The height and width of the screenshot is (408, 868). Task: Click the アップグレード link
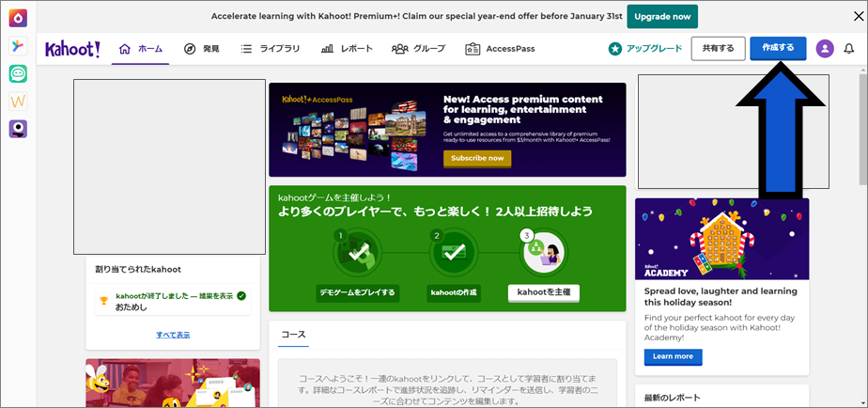pyautogui.click(x=645, y=49)
